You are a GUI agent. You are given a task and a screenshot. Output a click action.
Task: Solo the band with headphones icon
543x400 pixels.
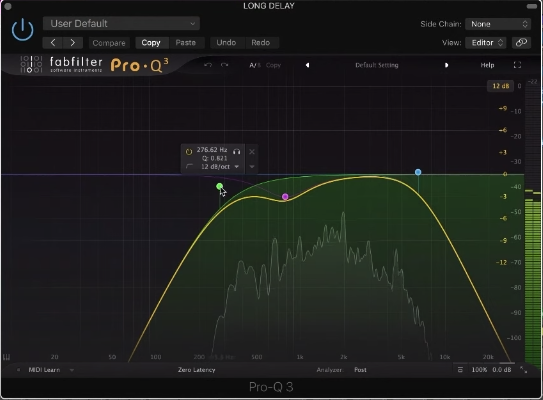pos(237,152)
